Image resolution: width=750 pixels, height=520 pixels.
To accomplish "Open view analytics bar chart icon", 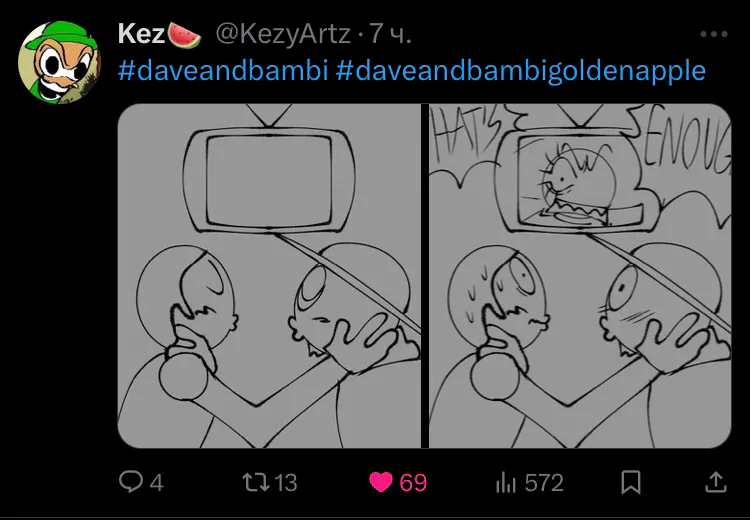I will click(506, 482).
